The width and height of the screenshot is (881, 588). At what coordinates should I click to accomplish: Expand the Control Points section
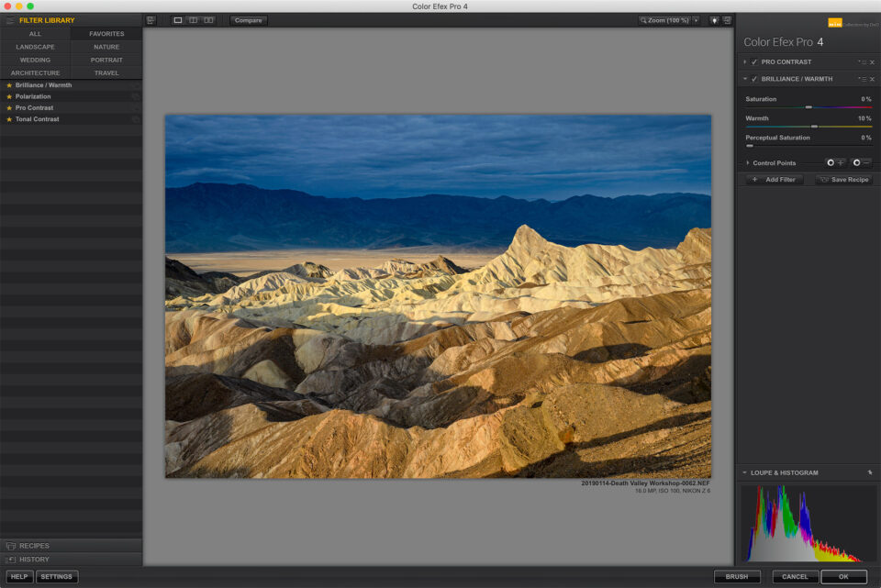coord(748,162)
